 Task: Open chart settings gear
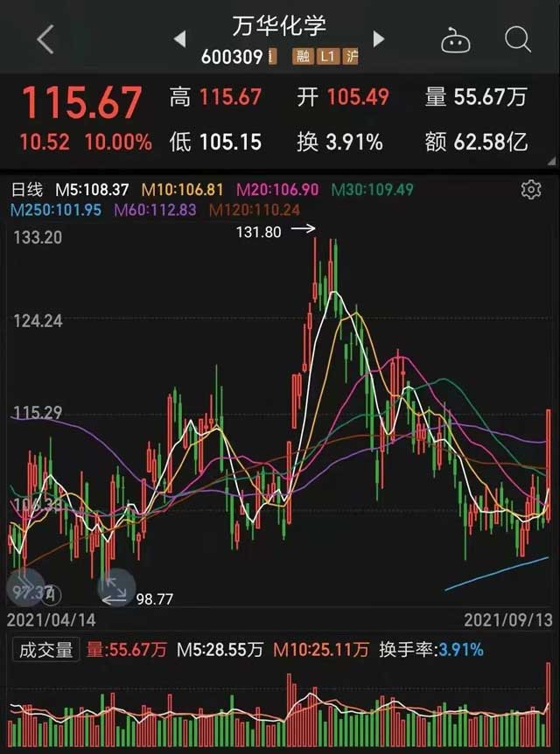[531, 190]
